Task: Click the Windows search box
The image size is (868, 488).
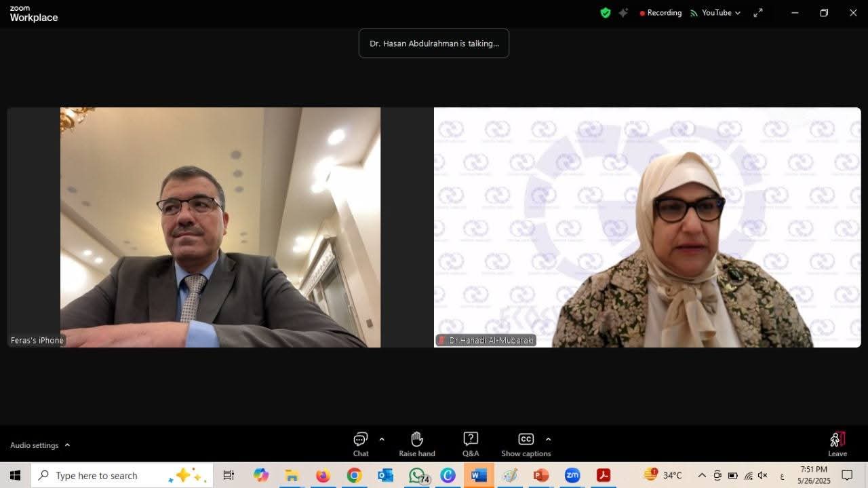Action: coord(122,475)
